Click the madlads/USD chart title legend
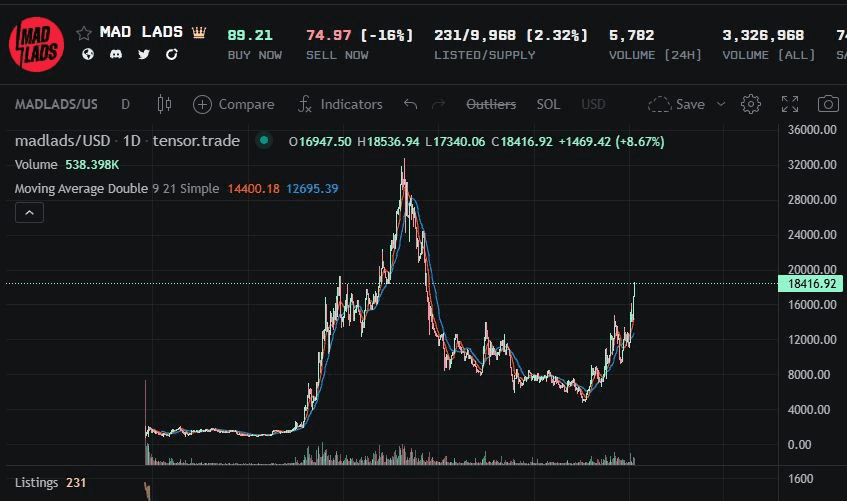This screenshot has height=501, width=847. point(127,141)
